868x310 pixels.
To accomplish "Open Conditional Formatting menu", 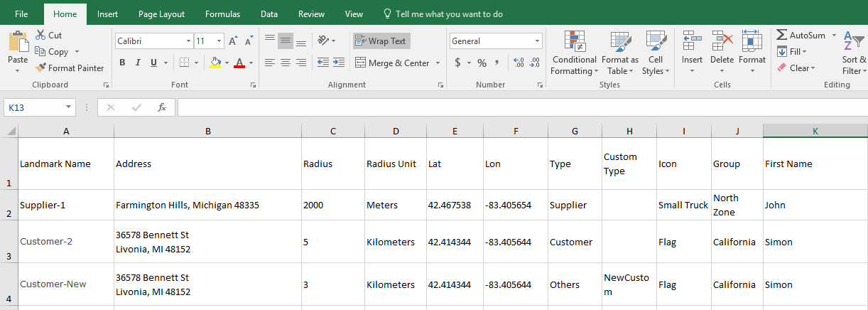I will point(575,53).
